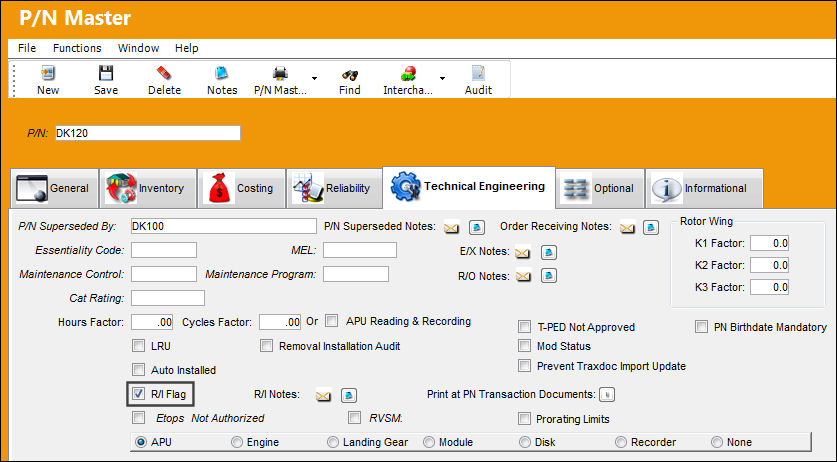Screen dimensions: 837x462
Task: Expand the P/N Master toolbar dropdown arrow
Action: point(314,79)
